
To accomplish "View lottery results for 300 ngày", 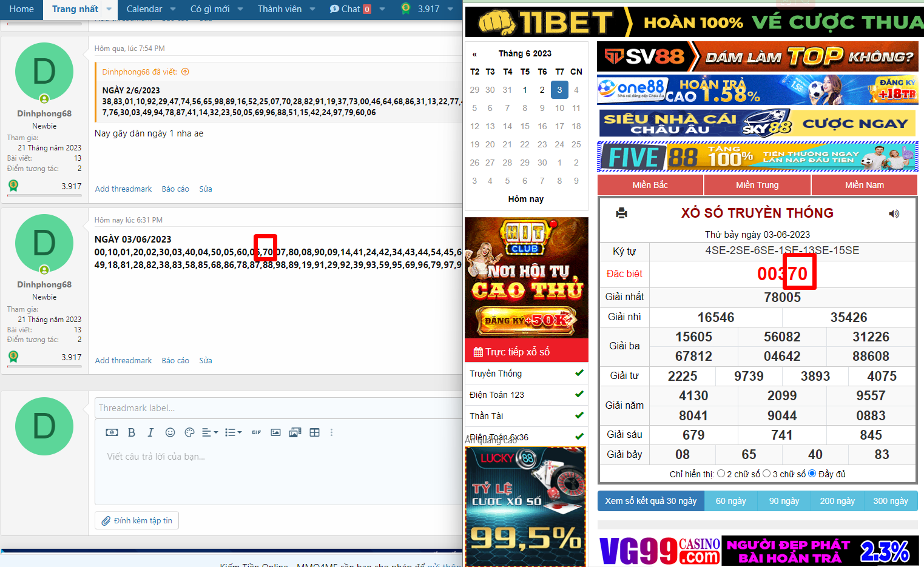I will coord(891,501).
